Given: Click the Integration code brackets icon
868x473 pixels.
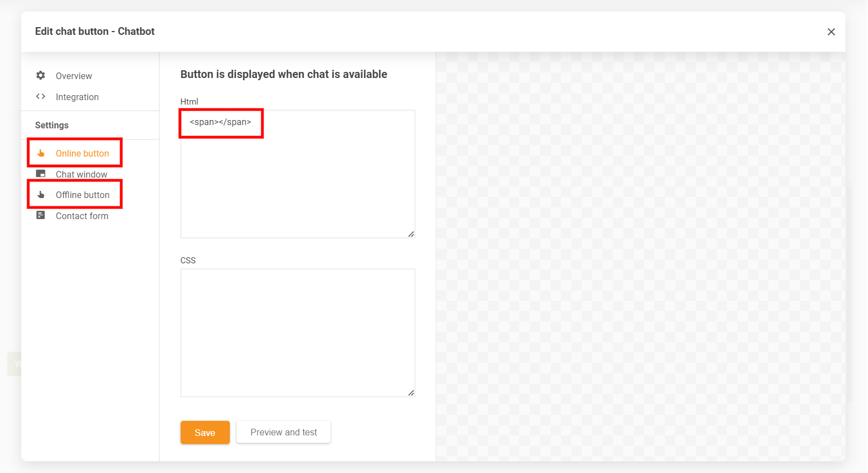Looking at the screenshot, I should (40, 96).
